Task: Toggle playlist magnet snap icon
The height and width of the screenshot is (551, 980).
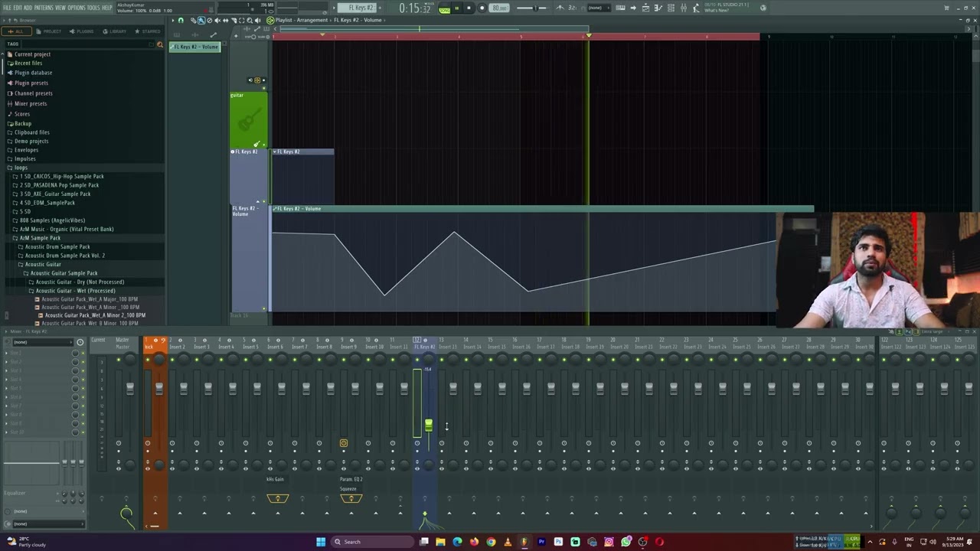Action: point(181,20)
